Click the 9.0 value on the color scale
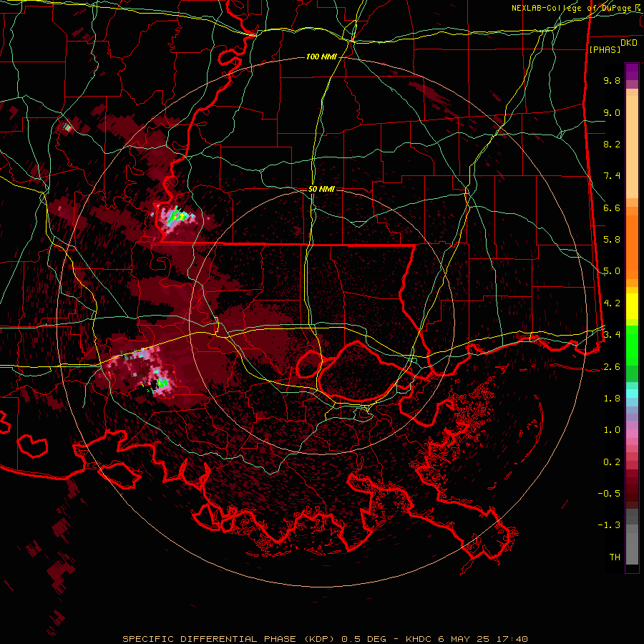The width and height of the screenshot is (644, 644). [612, 112]
